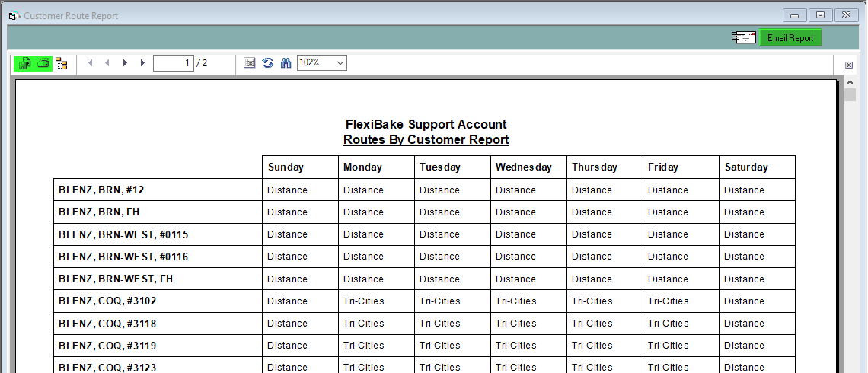The width and height of the screenshot is (868, 373).
Task: Click the refresh report icon
Action: coord(268,63)
